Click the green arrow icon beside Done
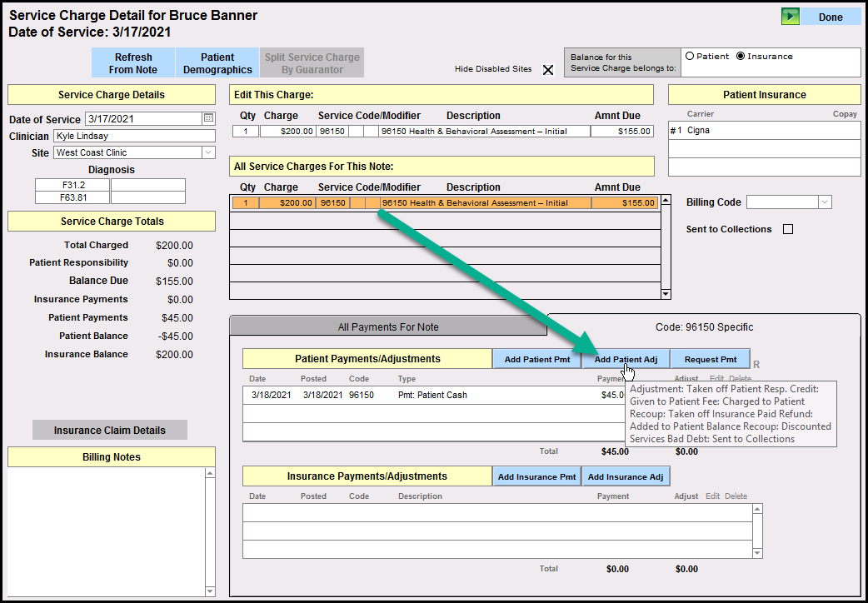The height and width of the screenshot is (603, 868). 790,17
